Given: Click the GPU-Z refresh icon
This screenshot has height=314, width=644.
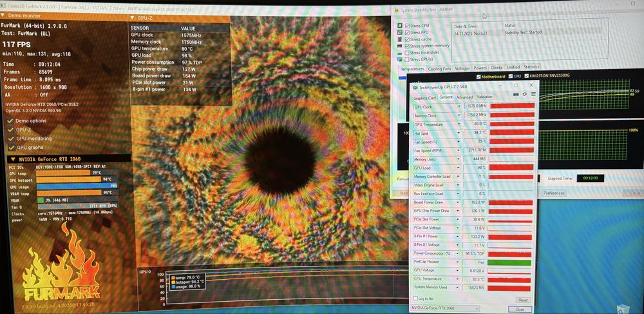Looking at the screenshot, I should (x=524, y=94).
